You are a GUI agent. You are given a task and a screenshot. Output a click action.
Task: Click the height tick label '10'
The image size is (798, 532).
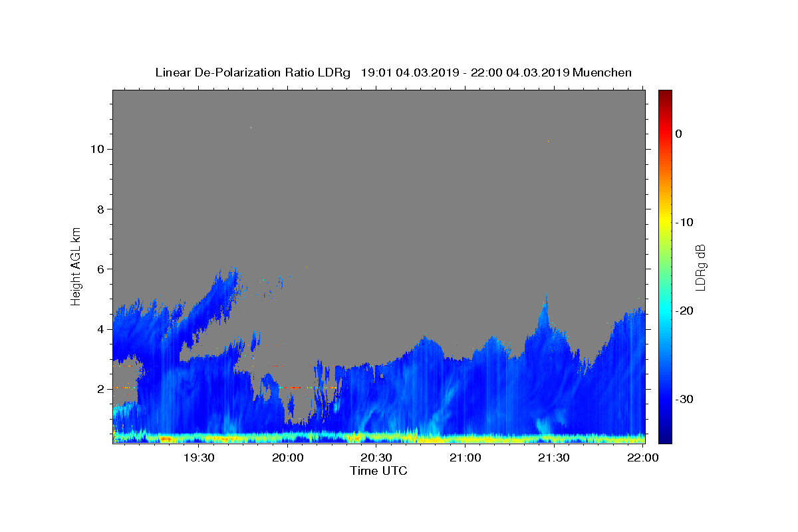pyautogui.click(x=96, y=149)
